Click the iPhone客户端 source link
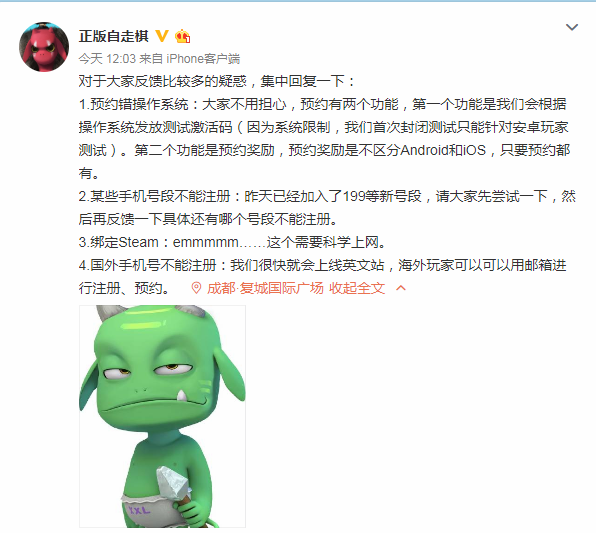Viewport: 596px width, 533px height. click(203, 59)
